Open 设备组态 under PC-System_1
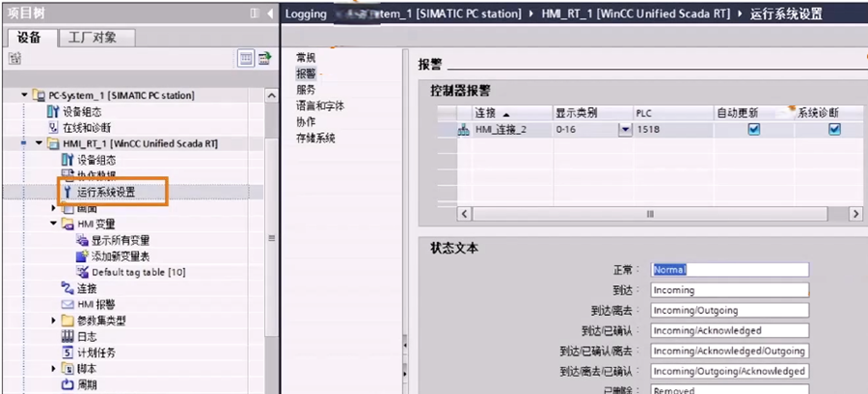Screen dimensions: 868x394 click(x=82, y=112)
